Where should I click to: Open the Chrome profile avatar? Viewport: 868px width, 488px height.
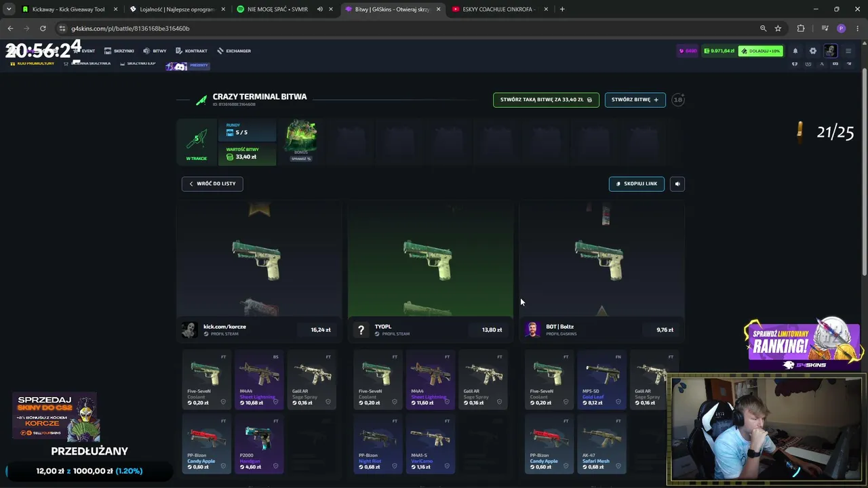pos(842,28)
